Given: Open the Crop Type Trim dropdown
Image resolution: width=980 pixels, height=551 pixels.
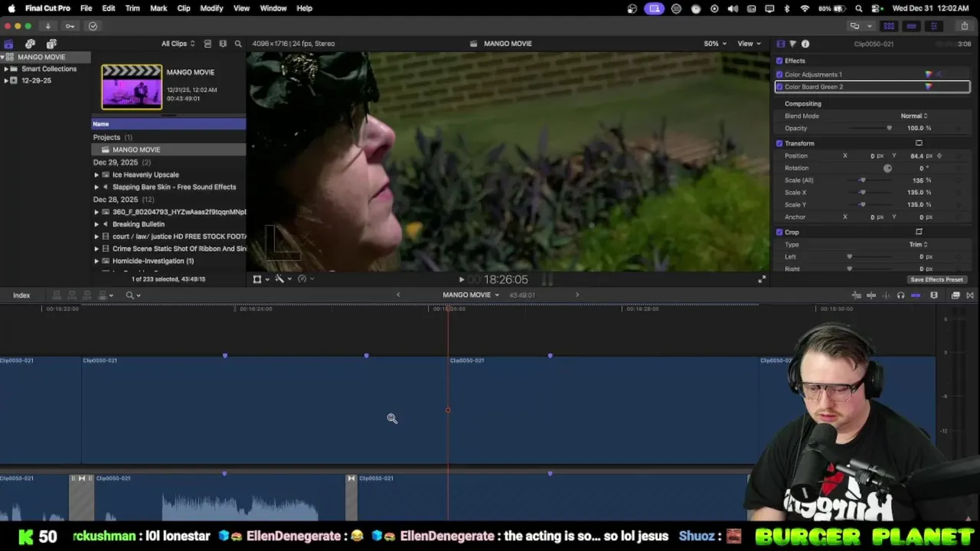Looking at the screenshot, I should click(x=918, y=244).
